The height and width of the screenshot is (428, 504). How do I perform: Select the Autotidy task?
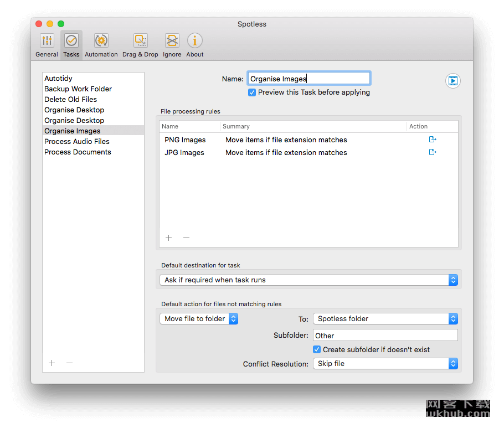pos(93,79)
